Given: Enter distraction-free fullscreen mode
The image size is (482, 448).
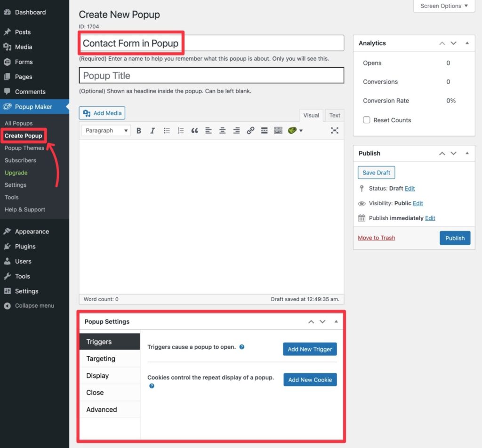Looking at the screenshot, I should (335, 130).
